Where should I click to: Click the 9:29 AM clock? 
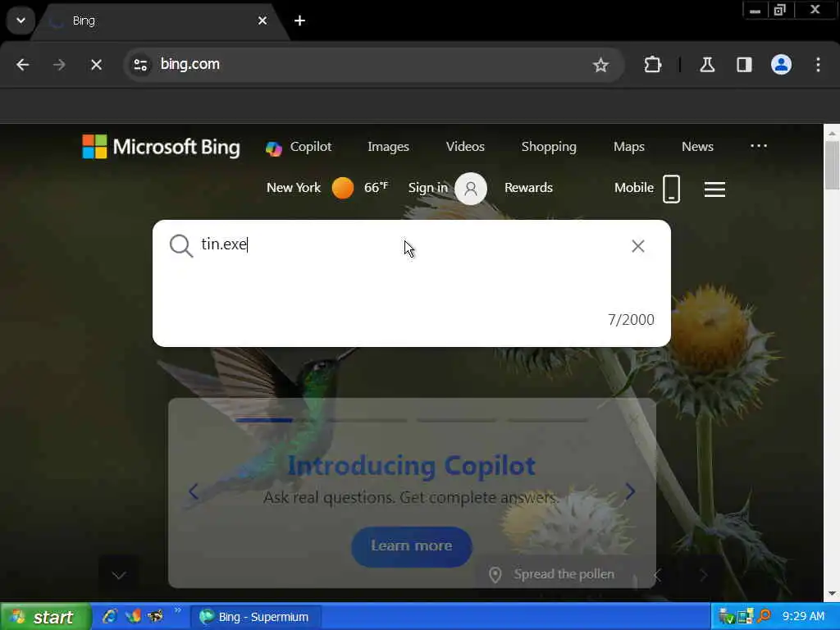pyautogui.click(x=803, y=617)
